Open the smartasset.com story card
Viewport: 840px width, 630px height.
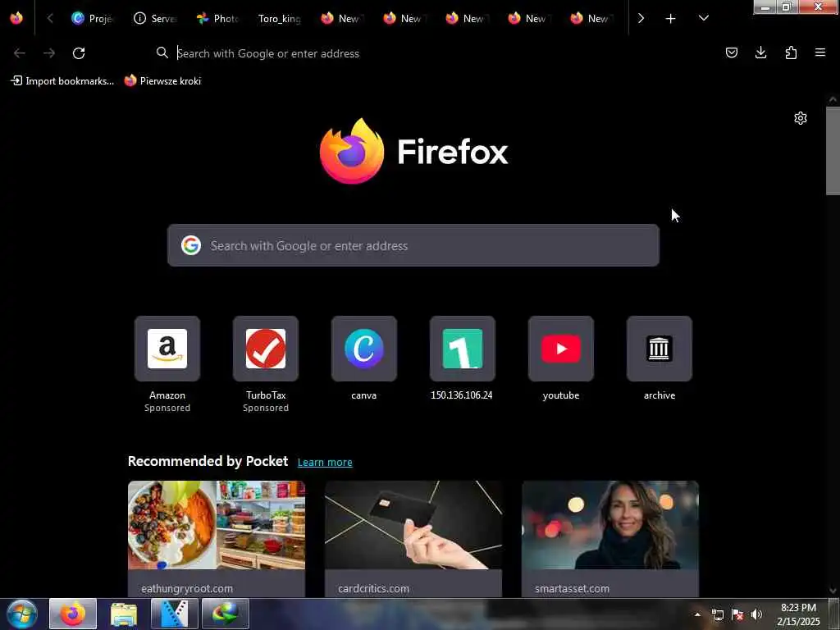point(610,538)
